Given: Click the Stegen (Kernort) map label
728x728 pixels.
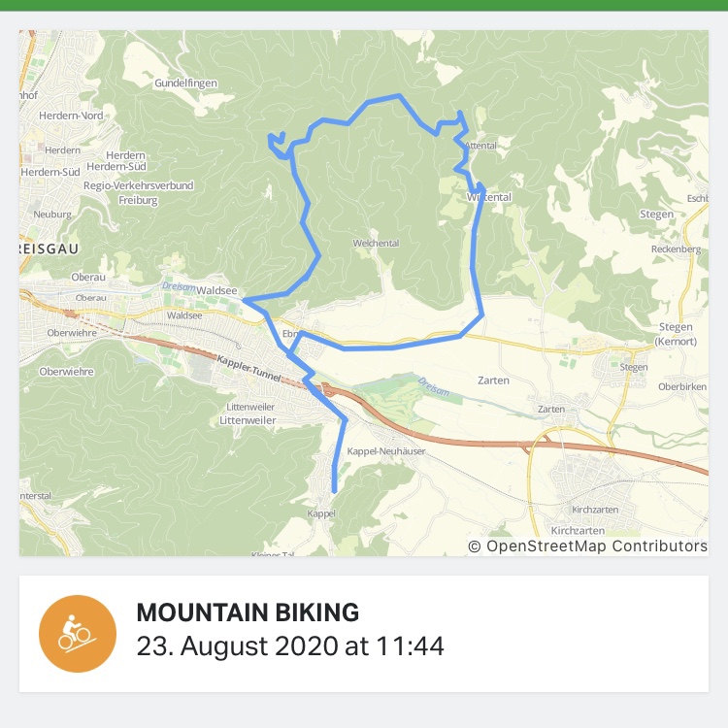Looking at the screenshot, I should coord(675,336).
